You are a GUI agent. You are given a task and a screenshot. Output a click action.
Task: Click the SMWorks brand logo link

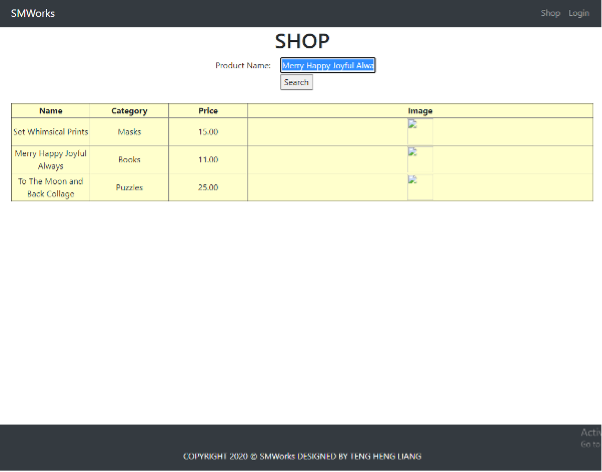coord(33,13)
